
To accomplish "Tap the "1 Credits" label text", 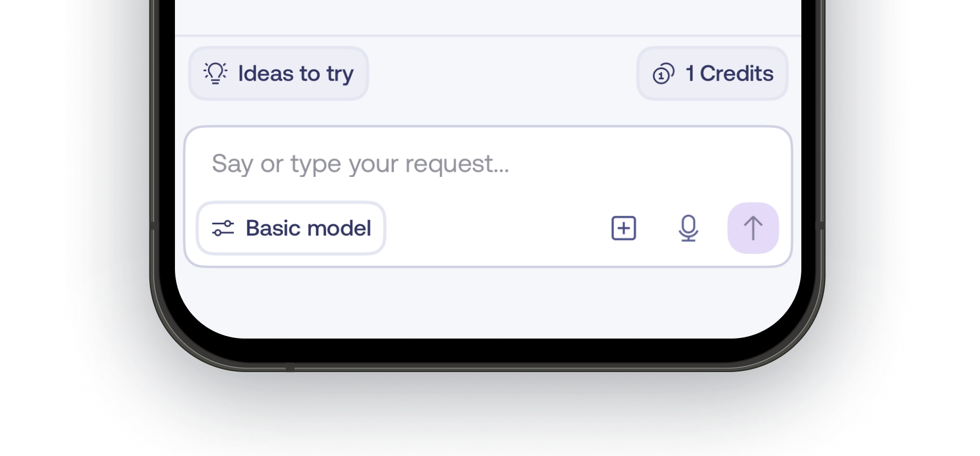I will click(730, 74).
